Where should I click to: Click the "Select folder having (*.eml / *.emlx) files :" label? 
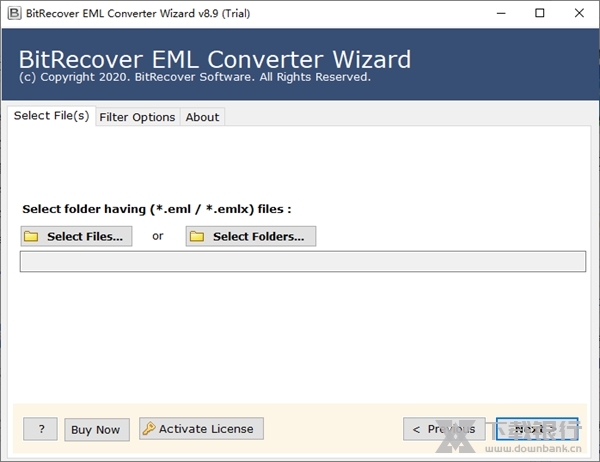157,209
